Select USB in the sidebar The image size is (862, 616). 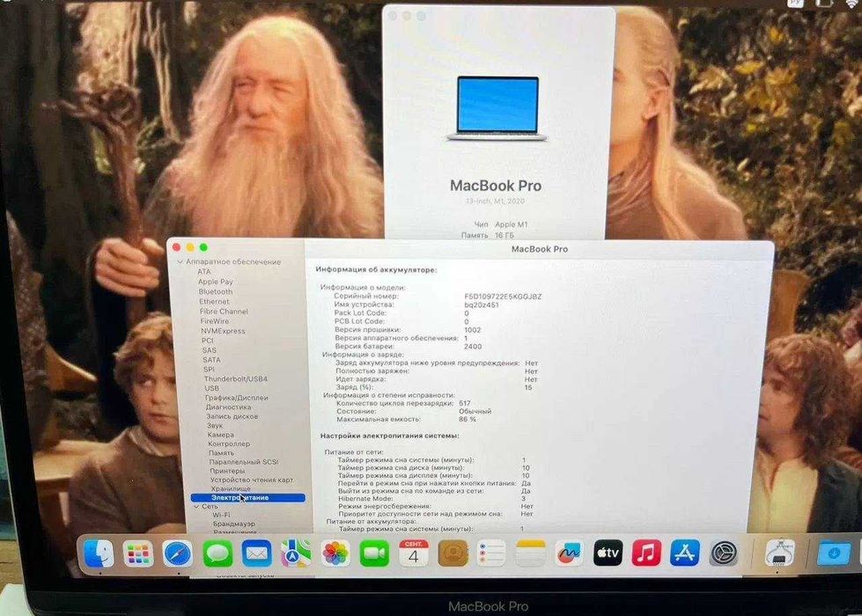pos(211,388)
